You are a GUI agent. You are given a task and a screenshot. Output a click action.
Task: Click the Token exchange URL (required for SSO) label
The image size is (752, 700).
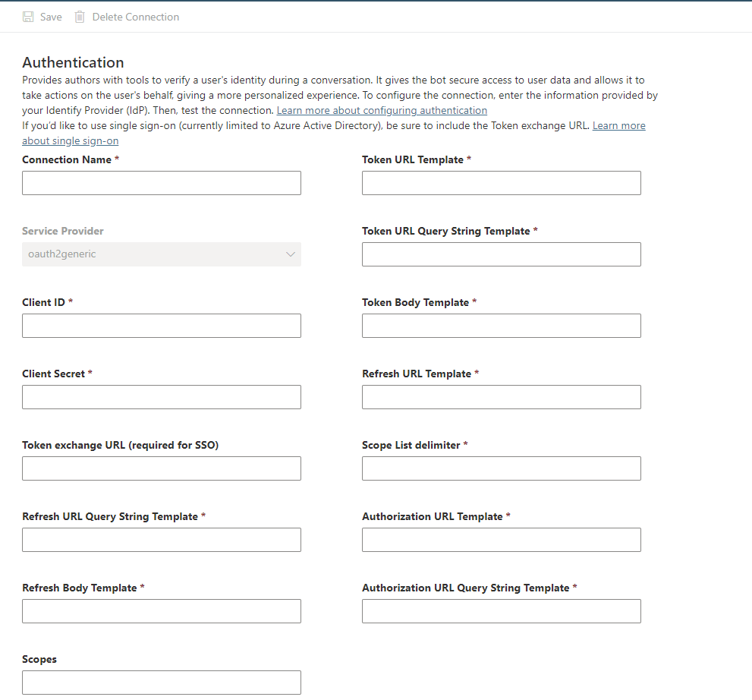[x=121, y=445]
